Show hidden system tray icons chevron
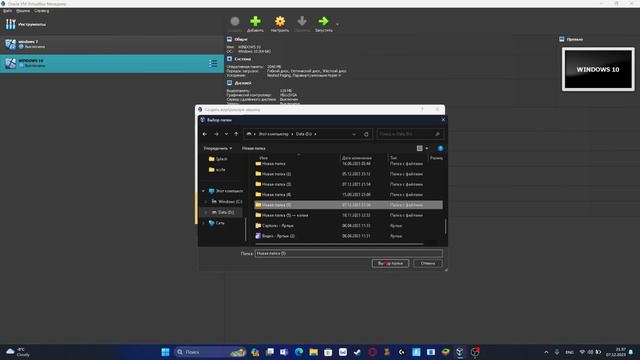Image resolution: width=640 pixels, height=360 pixels. click(x=546, y=352)
